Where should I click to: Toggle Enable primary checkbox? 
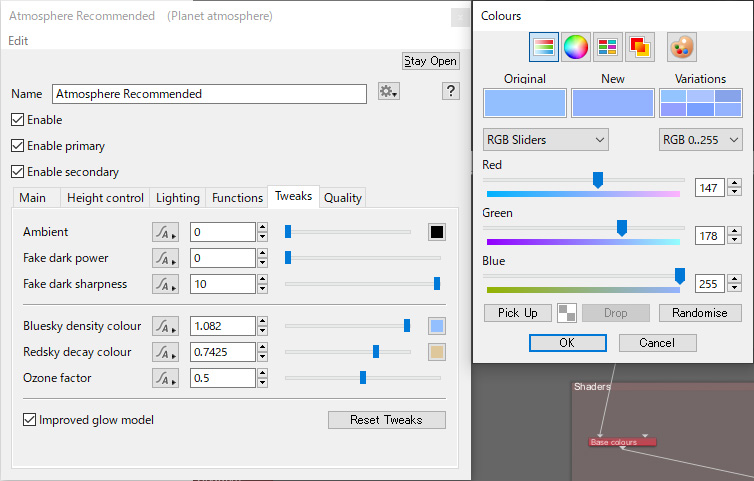(17, 146)
